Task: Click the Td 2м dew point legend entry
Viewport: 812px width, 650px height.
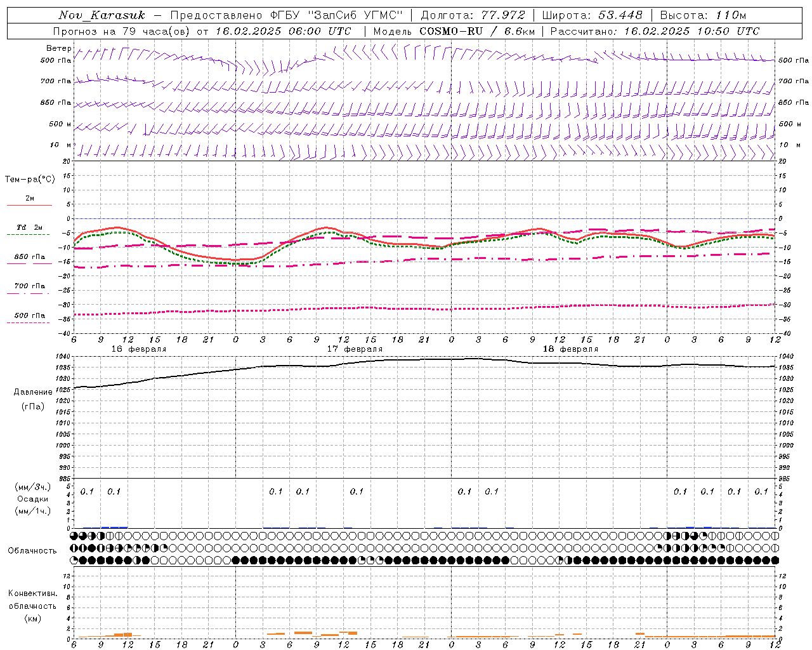Action: pyautogui.click(x=29, y=227)
